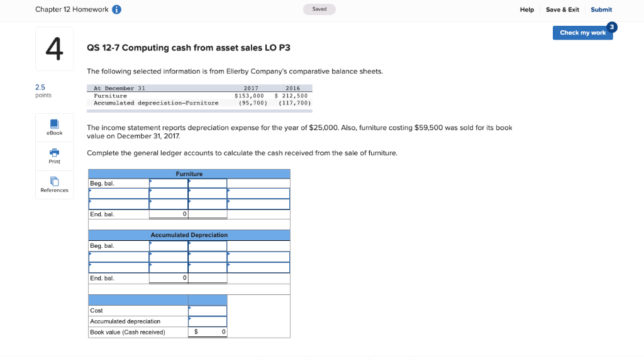This screenshot has height=361, width=644.
Task: Open Accumulated Depreciation second row left dropdown
Action: coord(119,257)
